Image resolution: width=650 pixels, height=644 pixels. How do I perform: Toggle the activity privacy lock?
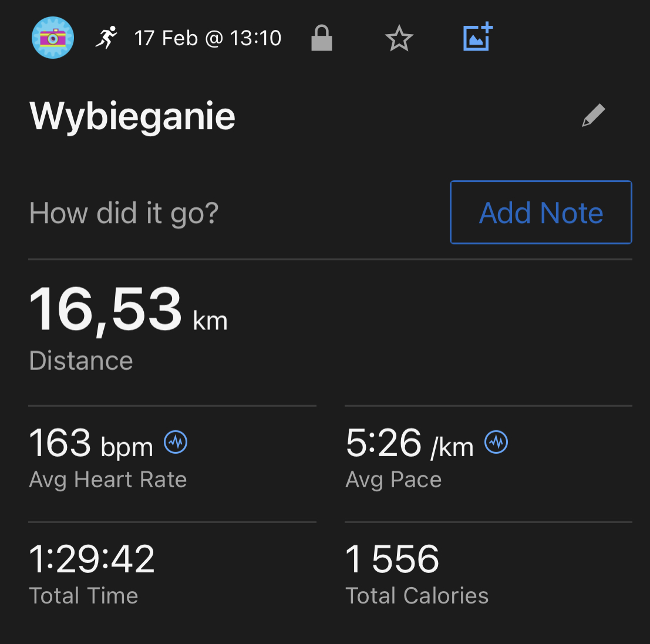(x=321, y=39)
